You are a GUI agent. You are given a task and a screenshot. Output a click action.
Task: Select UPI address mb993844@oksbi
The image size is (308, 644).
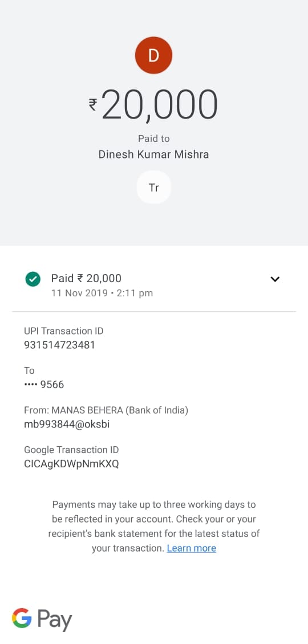pyautogui.click(x=67, y=424)
